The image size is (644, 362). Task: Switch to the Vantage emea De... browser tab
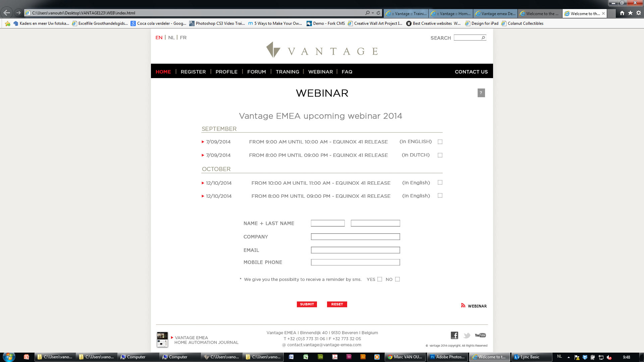[x=495, y=13]
